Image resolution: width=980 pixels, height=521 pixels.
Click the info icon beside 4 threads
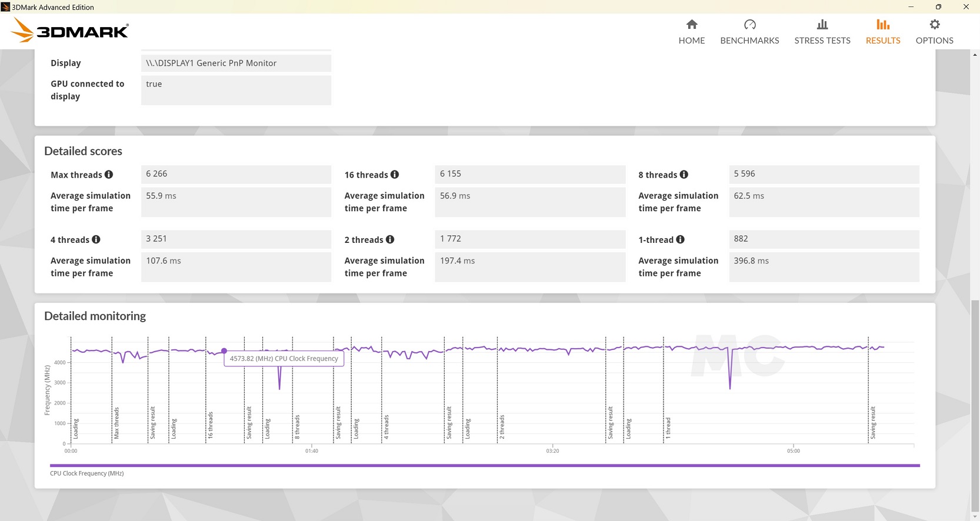coord(96,239)
